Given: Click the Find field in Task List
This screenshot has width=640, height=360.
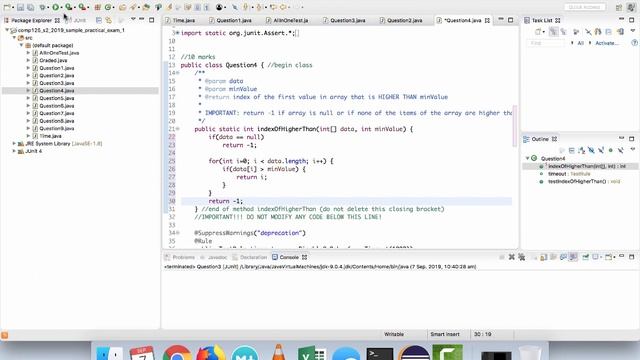Looking at the screenshot, I should click(x=545, y=43).
